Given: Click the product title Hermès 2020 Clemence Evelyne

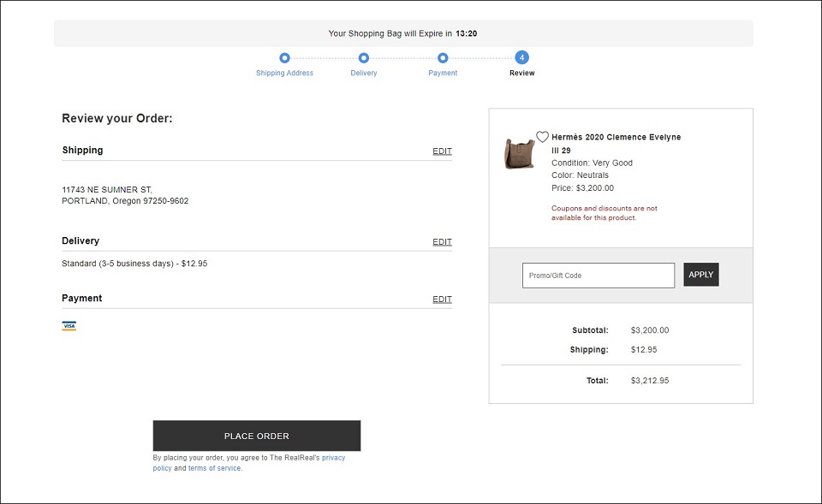Looking at the screenshot, I should [616, 144].
